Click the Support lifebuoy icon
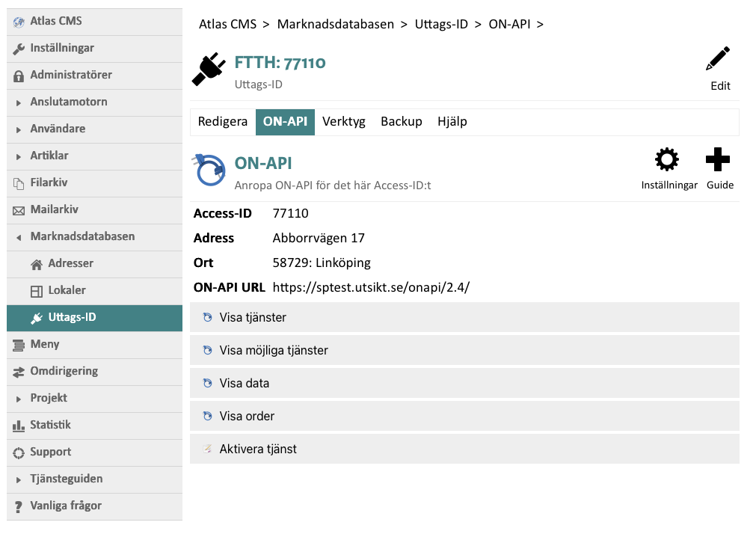Image resolution: width=756 pixels, height=540 pixels. point(19,452)
